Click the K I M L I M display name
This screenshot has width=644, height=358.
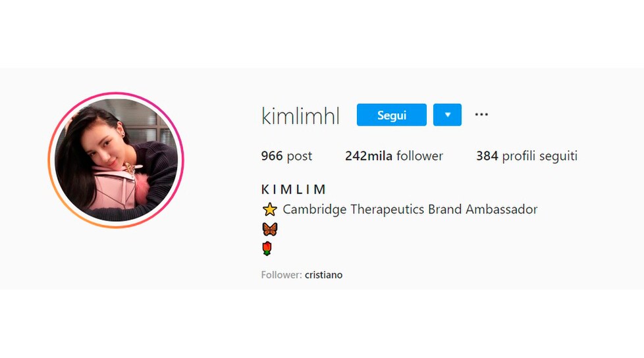[x=293, y=190]
